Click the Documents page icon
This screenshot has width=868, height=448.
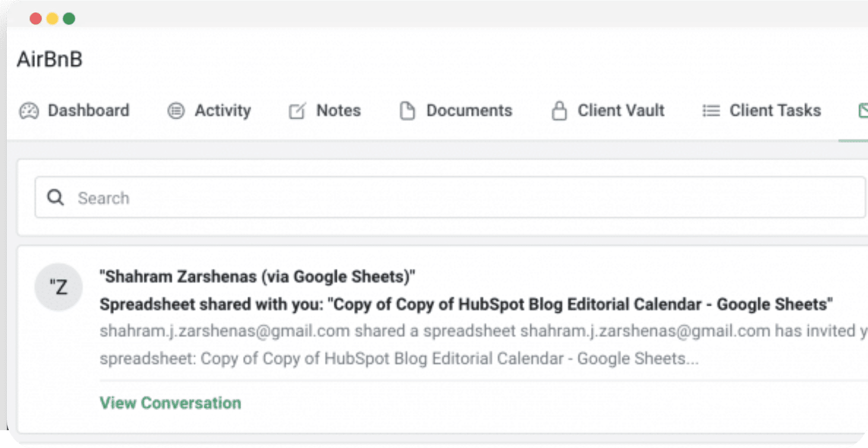click(x=407, y=111)
